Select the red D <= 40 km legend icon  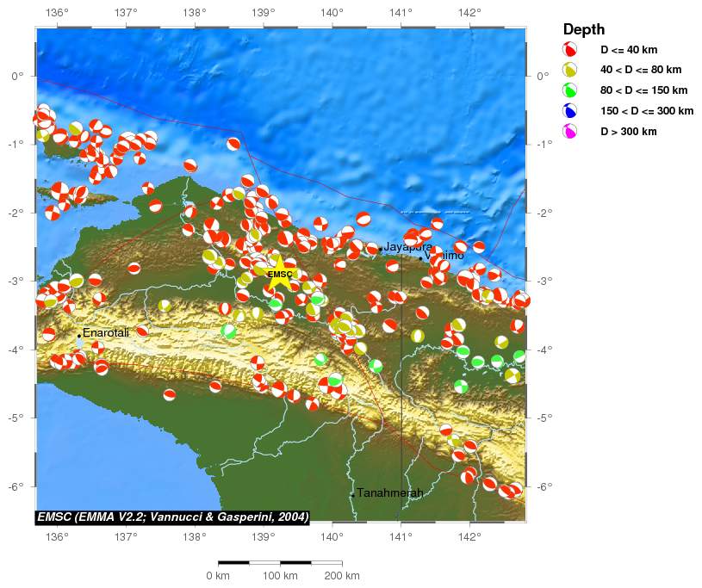[570, 50]
